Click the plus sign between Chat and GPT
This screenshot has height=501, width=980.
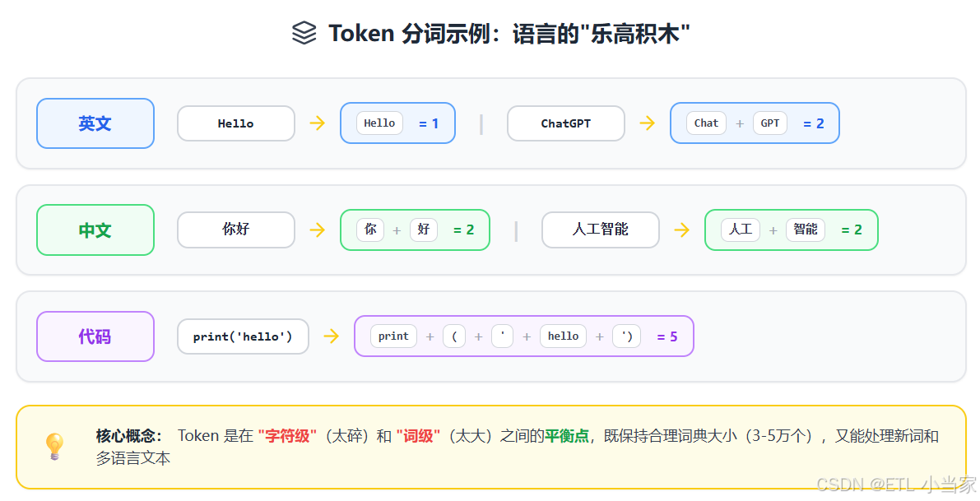pos(740,123)
